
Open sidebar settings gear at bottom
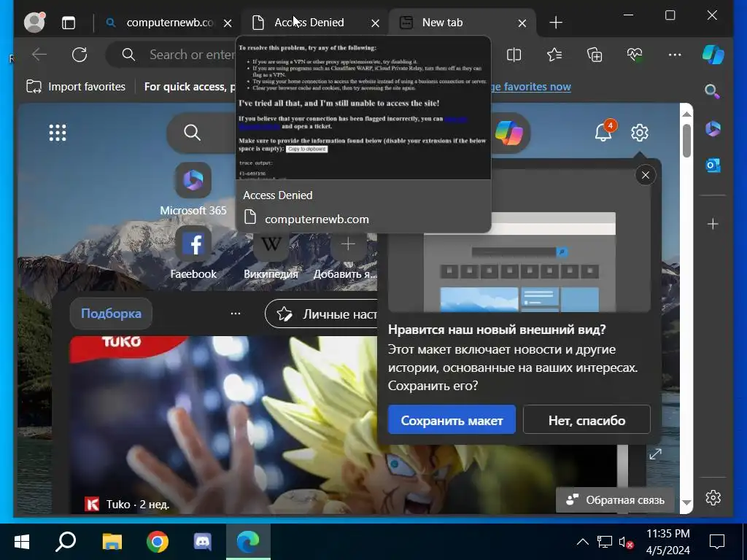pyautogui.click(x=713, y=497)
